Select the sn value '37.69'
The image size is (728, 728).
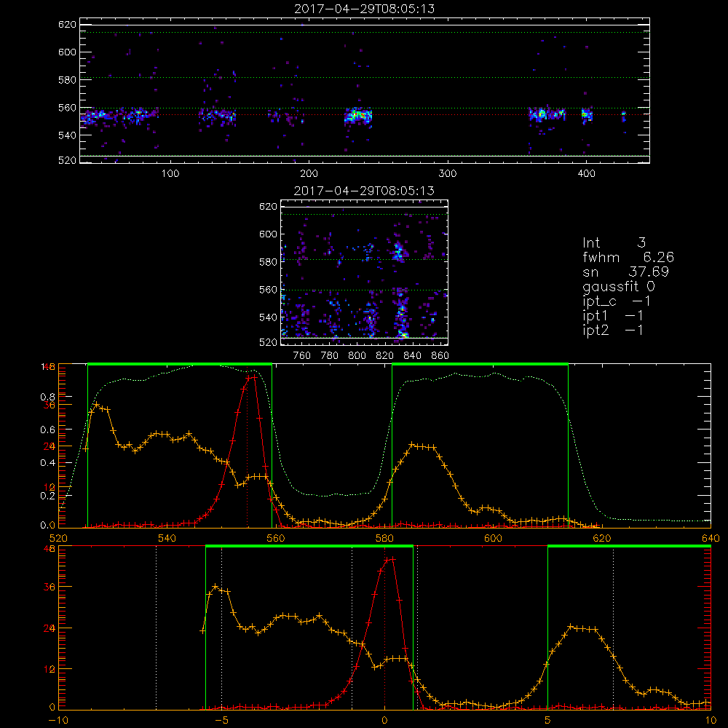coord(649,272)
